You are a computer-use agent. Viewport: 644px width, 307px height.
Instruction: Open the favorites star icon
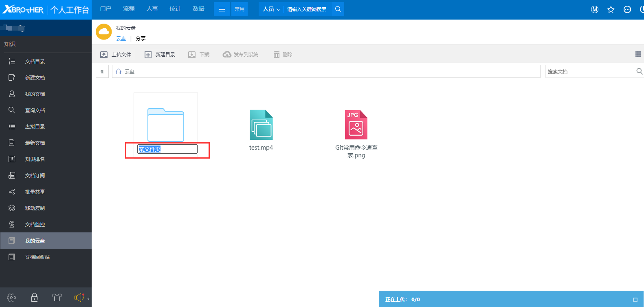611,9
